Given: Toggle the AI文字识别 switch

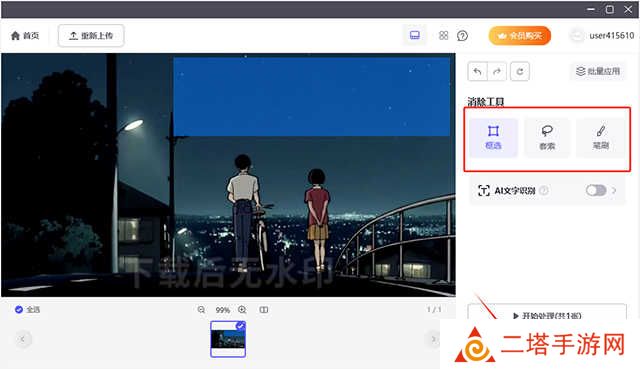Looking at the screenshot, I should 596,190.
